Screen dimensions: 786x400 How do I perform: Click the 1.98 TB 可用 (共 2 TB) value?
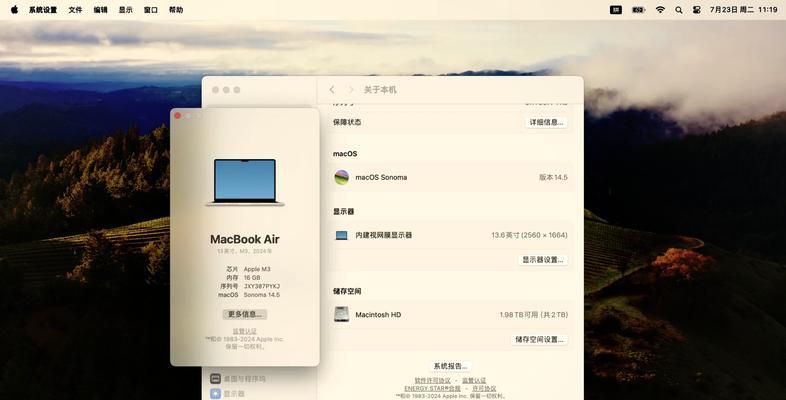533,315
